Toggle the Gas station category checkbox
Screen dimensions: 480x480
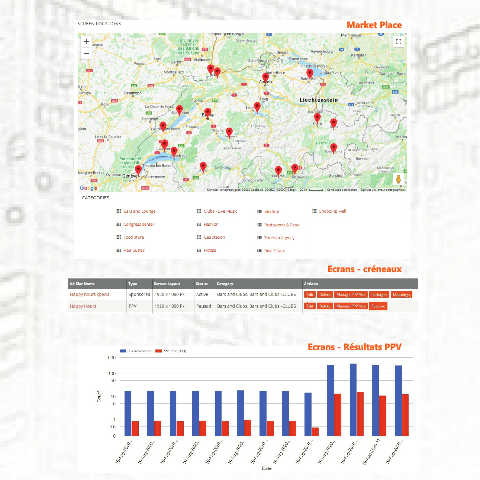(199, 237)
